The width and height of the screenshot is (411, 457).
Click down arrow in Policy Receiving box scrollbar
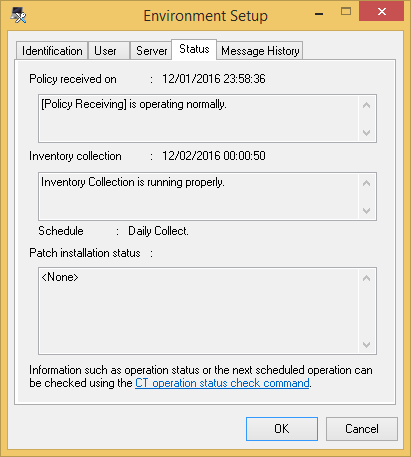pos(366,133)
